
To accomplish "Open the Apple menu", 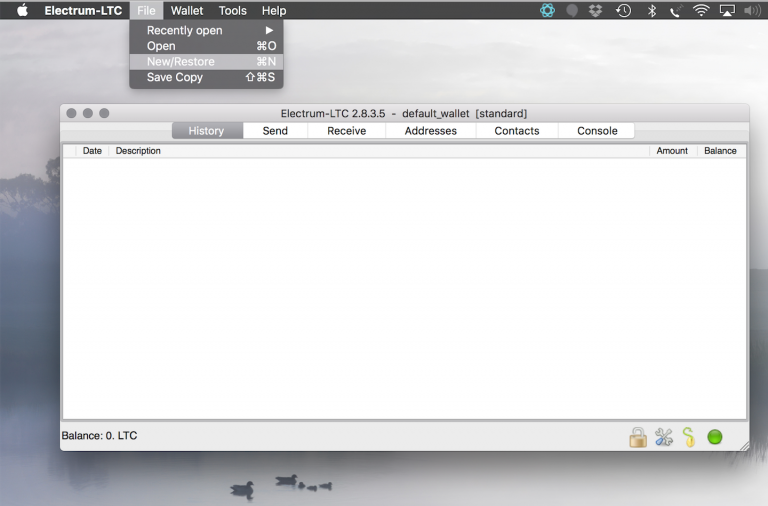I will [x=22, y=10].
